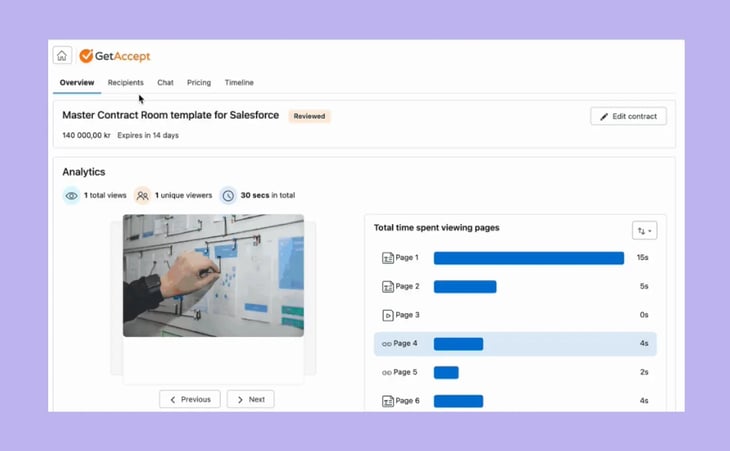This screenshot has height=451, width=730.
Task: Click the Page 2 document icon
Action: 387,287
